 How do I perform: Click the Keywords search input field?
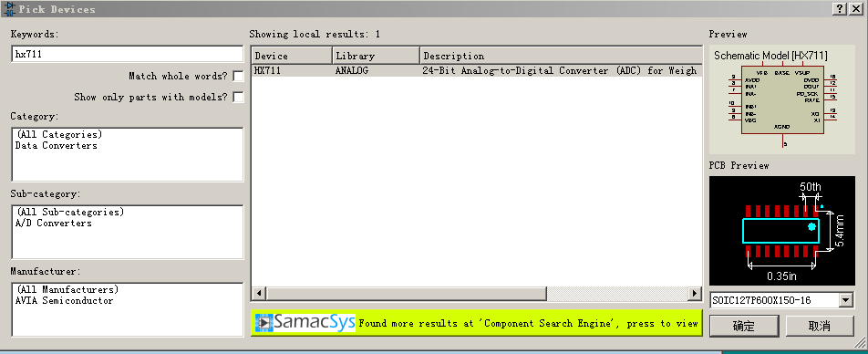[127, 54]
